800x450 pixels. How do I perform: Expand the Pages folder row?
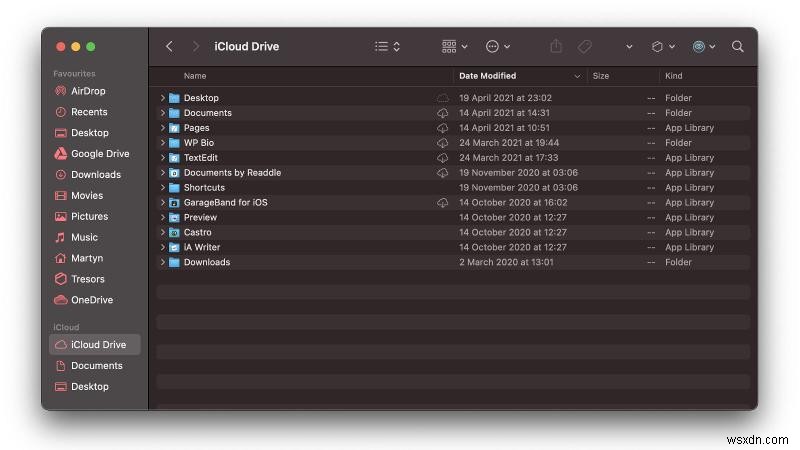click(x=163, y=128)
